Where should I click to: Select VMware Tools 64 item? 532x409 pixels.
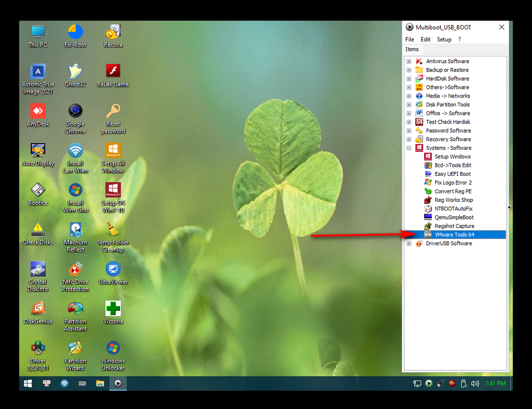click(454, 235)
